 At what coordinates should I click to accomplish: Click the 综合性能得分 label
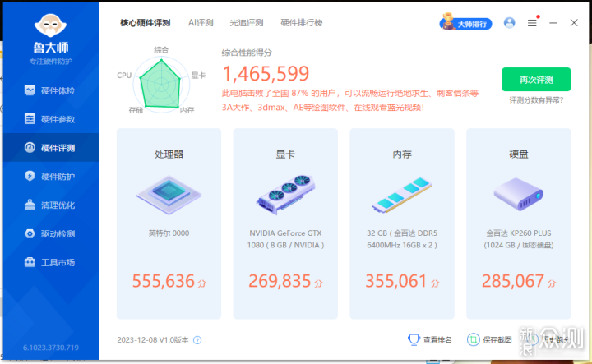[x=247, y=53]
